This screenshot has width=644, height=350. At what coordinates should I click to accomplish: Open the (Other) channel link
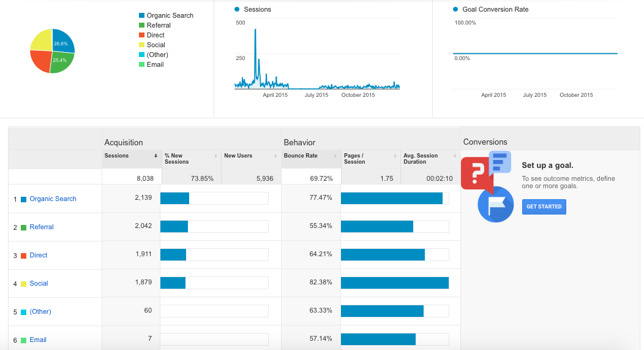(x=40, y=311)
